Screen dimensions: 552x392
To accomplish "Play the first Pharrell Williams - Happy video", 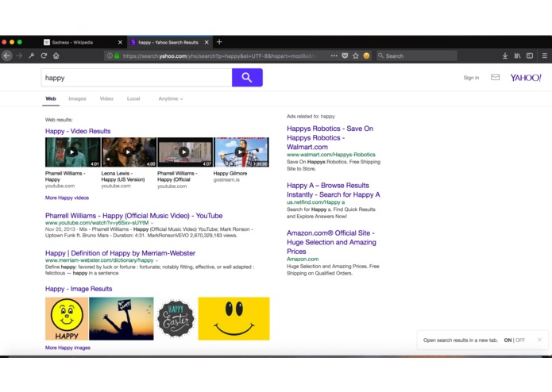I will [72, 152].
